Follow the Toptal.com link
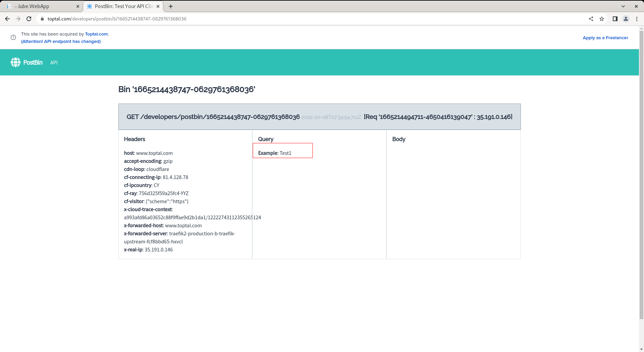The width and height of the screenshot is (644, 352). (96, 34)
